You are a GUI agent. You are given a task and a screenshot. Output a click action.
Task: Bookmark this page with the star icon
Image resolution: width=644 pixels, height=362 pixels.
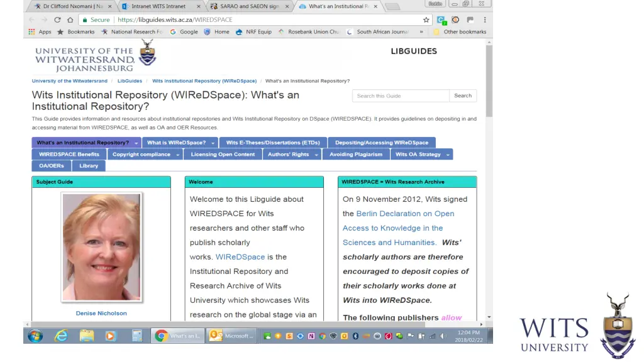coord(426,19)
